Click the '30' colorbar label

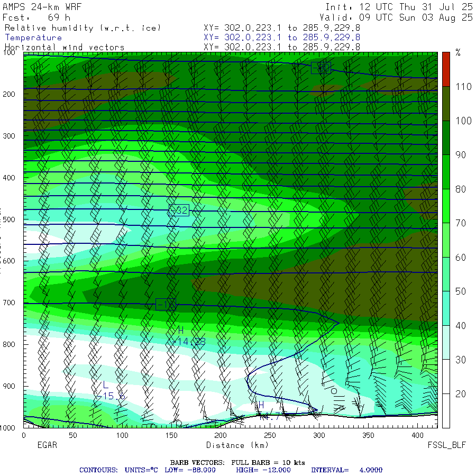coord(461,360)
